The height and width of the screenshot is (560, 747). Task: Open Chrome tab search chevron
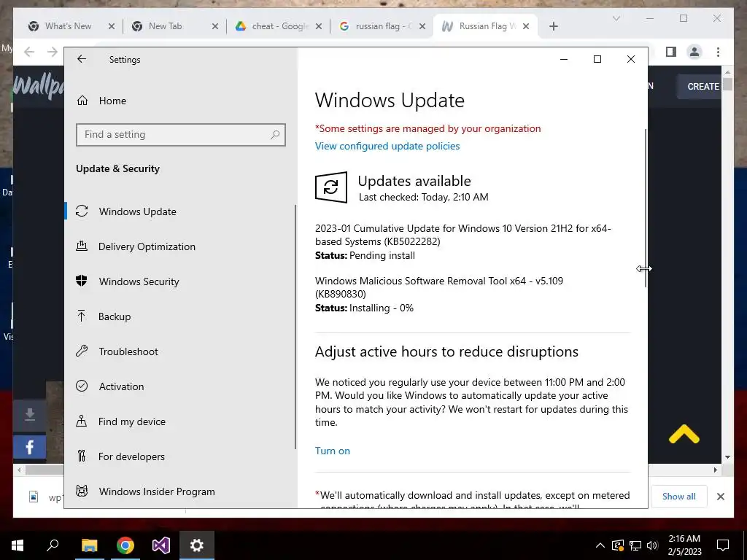click(x=616, y=18)
